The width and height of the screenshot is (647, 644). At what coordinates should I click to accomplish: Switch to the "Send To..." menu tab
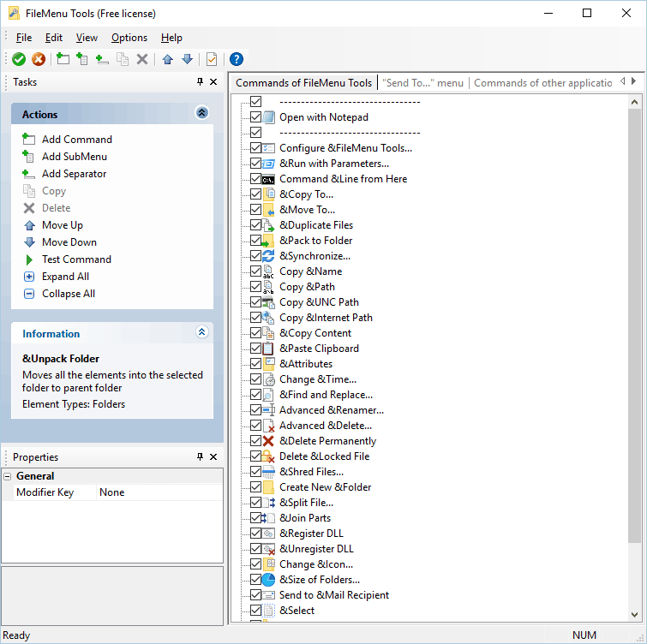pyautogui.click(x=422, y=83)
